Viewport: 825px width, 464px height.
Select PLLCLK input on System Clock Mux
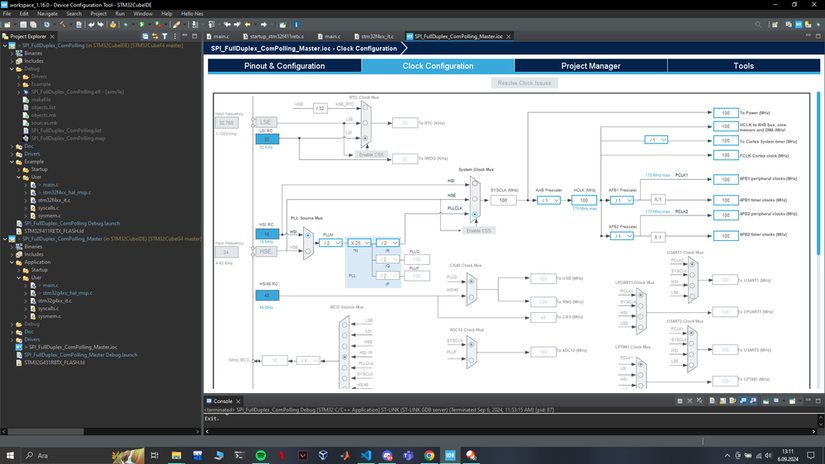coord(475,215)
